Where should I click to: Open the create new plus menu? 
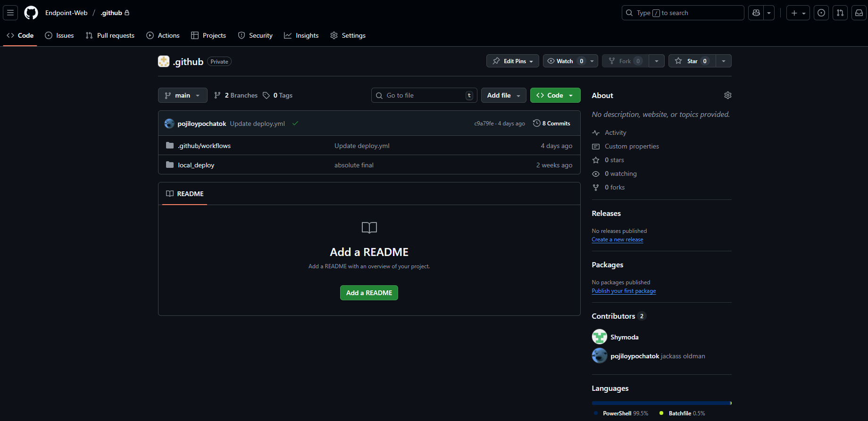pyautogui.click(x=798, y=13)
